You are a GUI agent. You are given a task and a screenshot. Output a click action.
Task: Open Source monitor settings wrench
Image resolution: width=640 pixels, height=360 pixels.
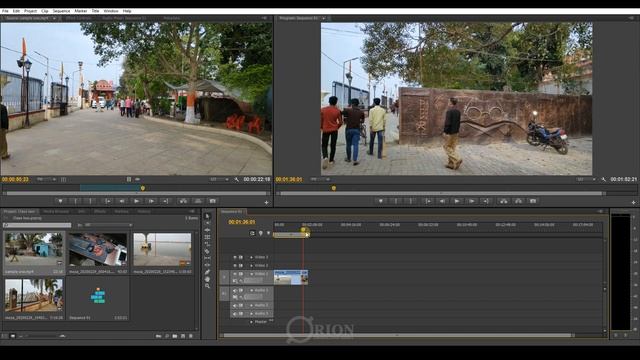236,180
